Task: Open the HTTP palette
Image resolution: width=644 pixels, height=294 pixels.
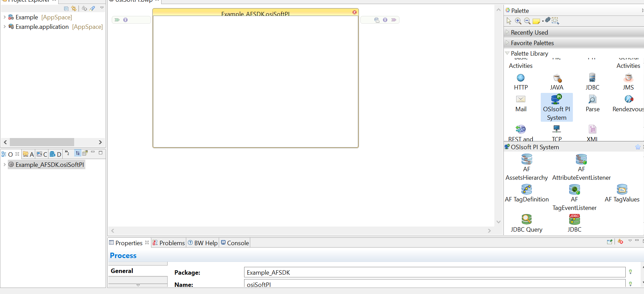Action: click(521, 82)
